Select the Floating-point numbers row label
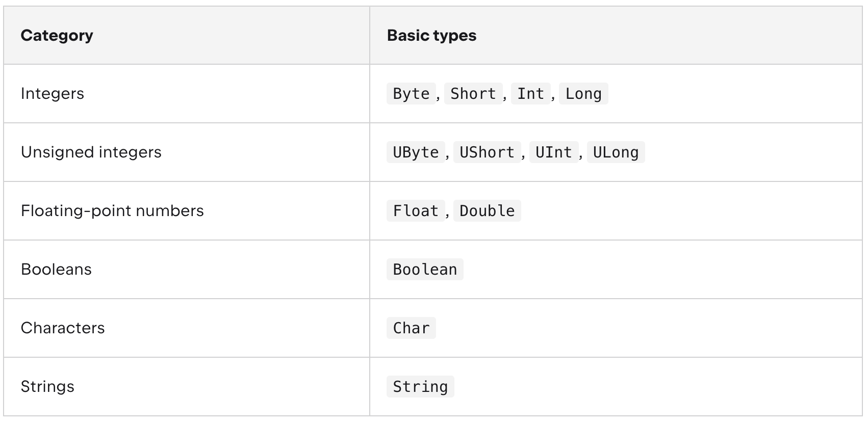 (112, 211)
